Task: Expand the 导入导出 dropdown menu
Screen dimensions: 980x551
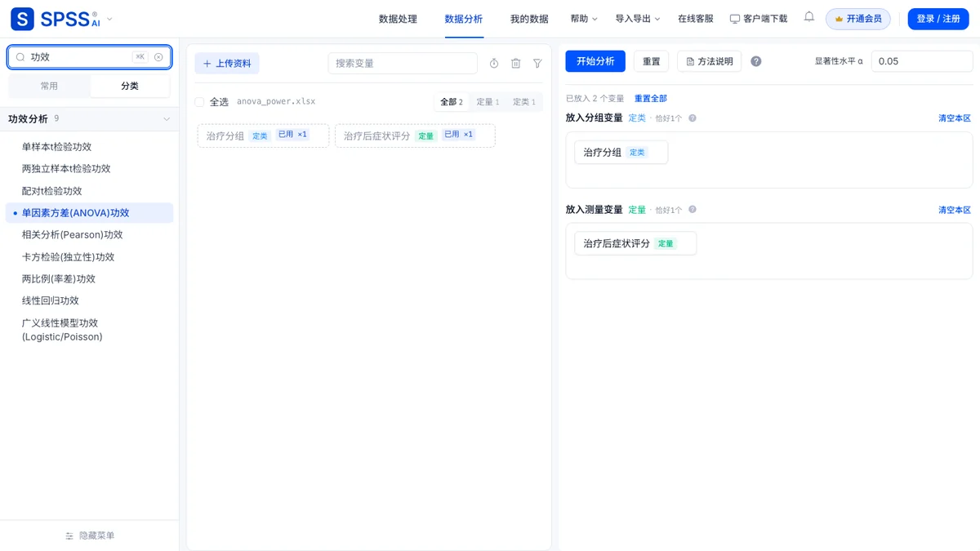Action: (x=638, y=19)
